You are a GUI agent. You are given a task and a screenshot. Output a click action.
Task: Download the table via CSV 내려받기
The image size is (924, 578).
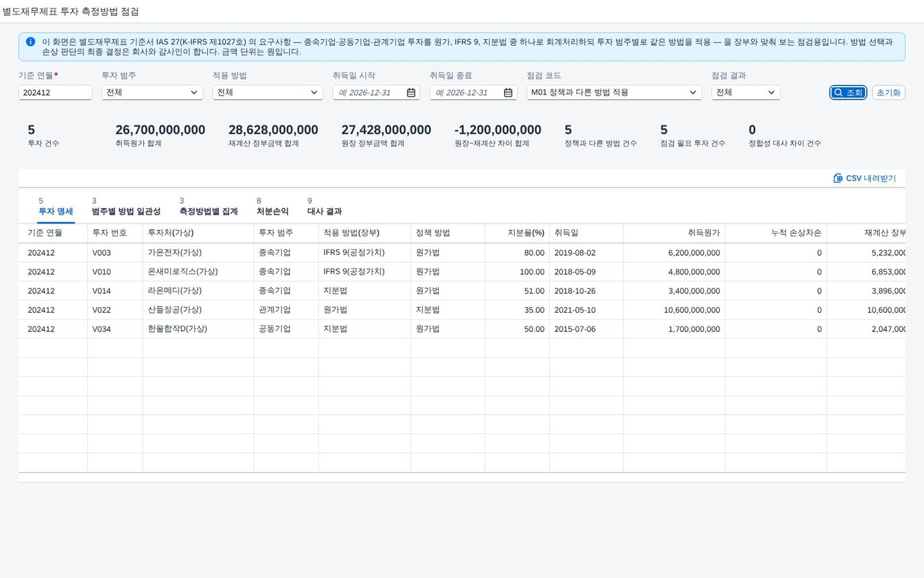click(x=864, y=178)
